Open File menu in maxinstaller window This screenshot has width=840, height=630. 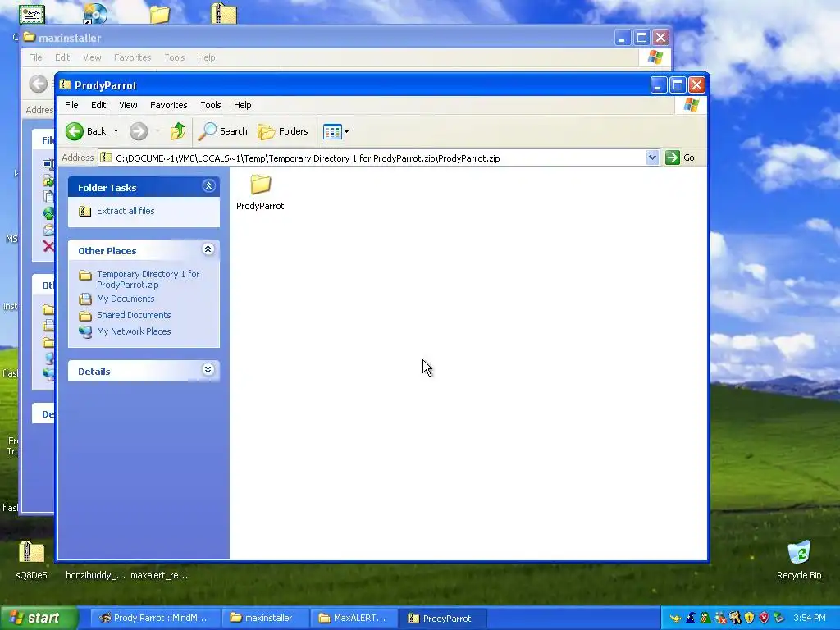point(35,57)
